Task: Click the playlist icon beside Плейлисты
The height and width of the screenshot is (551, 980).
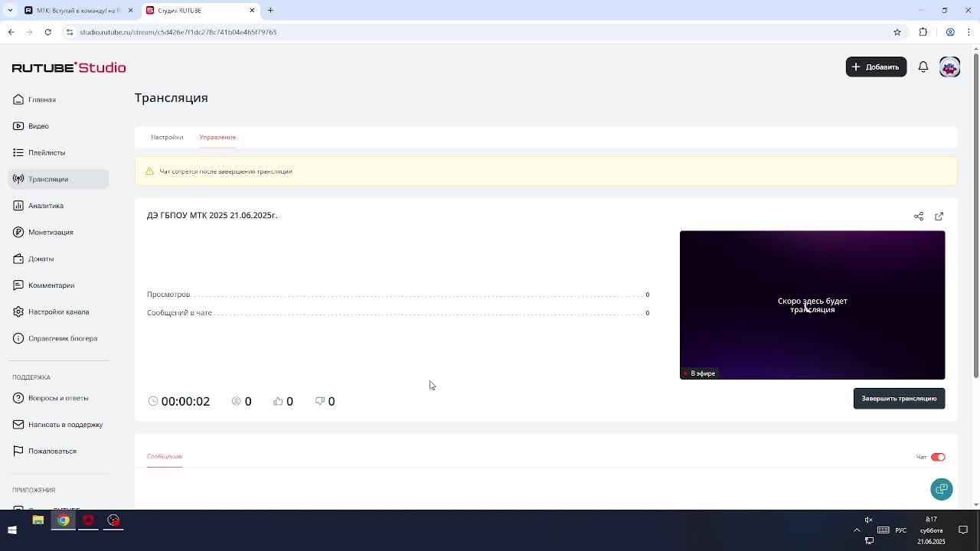Action: [x=18, y=152]
